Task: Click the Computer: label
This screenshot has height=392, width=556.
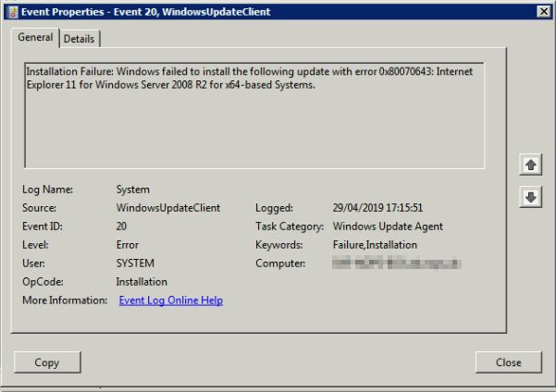Action: [280, 263]
